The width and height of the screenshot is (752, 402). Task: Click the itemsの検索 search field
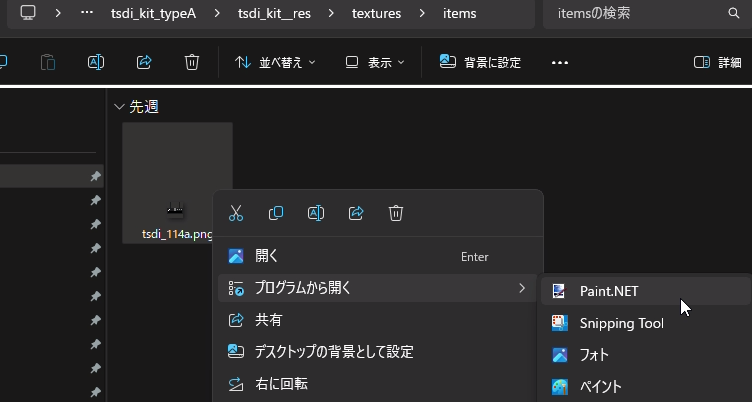[x=640, y=14]
